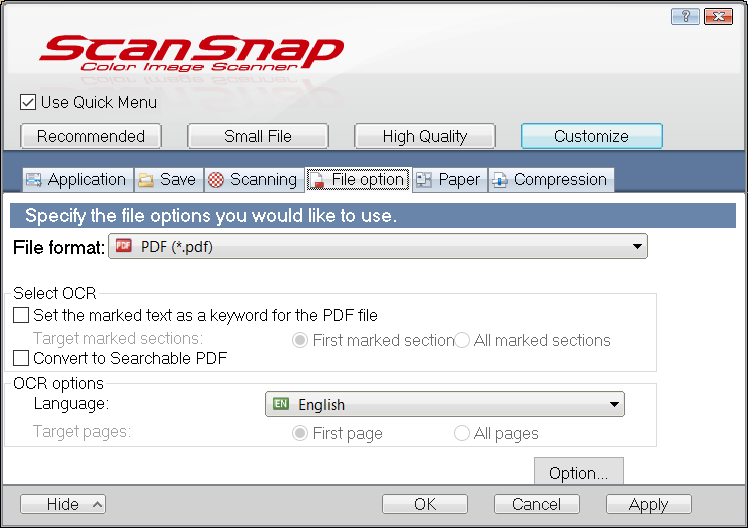This screenshot has width=748, height=528.
Task: Click the green EN language icon
Action: point(281,404)
